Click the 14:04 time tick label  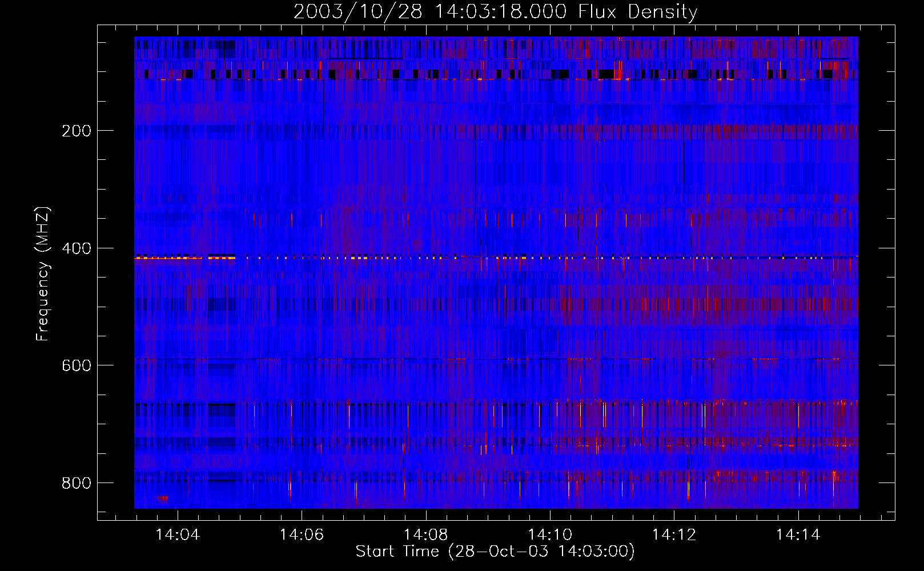tap(177, 534)
